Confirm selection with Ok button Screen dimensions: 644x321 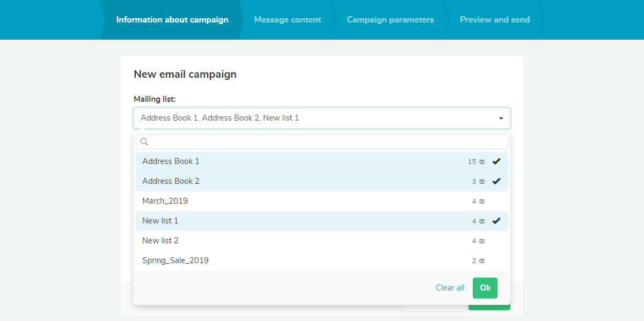pos(485,288)
